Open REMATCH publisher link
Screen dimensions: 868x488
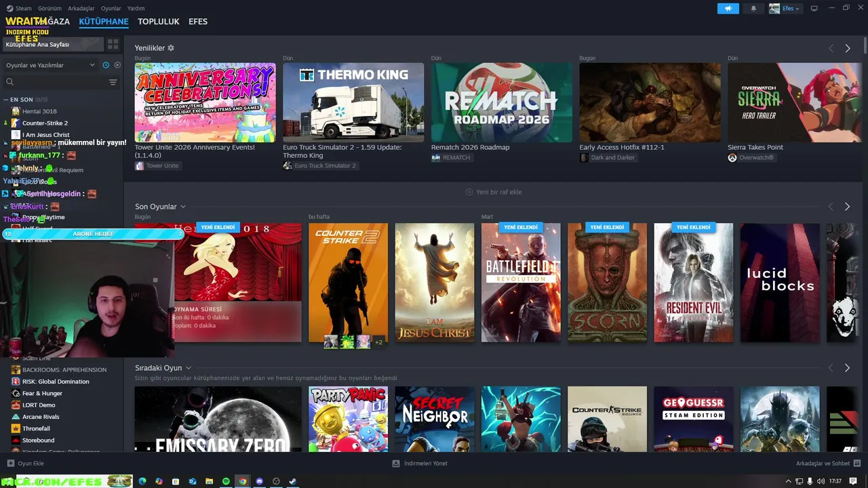pos(451,157)
